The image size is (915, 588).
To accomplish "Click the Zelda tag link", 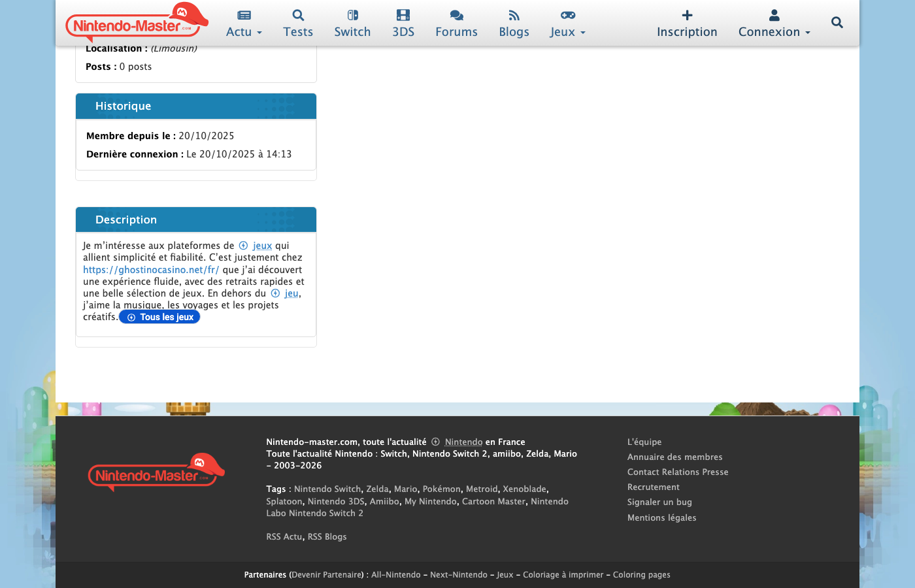I will click(377, 489).
